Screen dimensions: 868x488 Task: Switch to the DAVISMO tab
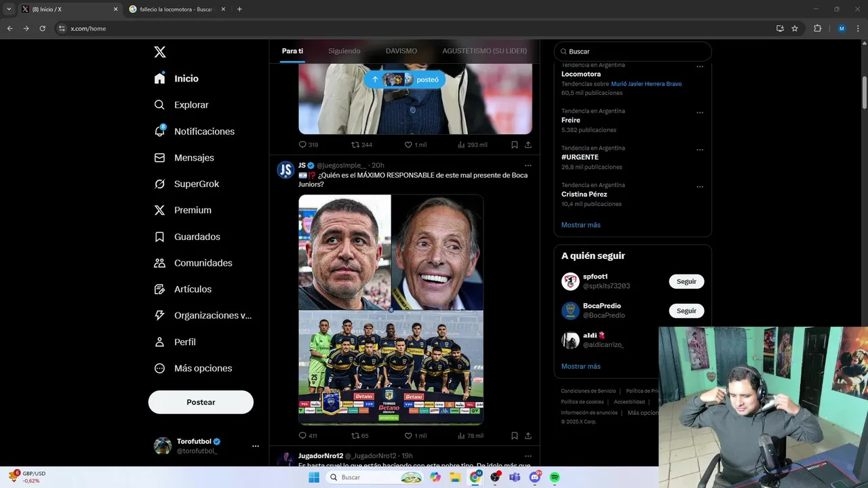point(401,51)
